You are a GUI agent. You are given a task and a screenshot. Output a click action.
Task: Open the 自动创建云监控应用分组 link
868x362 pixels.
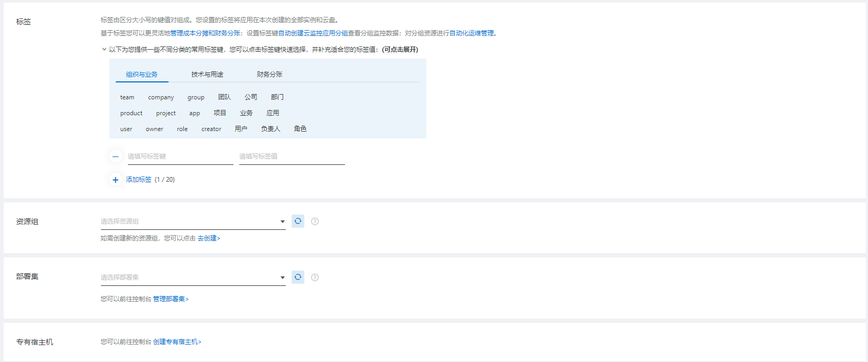[x=313, y=33]
